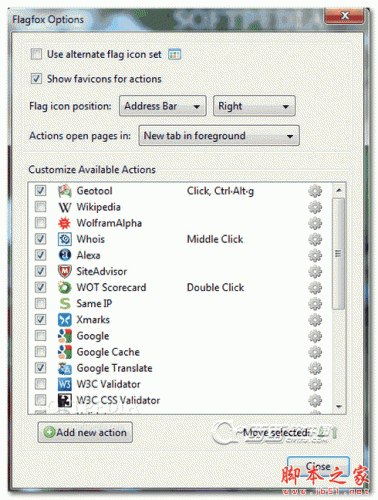Open gear settings for W3C CSS Validator
This screenshot has width=378, height=500.
[x=315, y=400]
